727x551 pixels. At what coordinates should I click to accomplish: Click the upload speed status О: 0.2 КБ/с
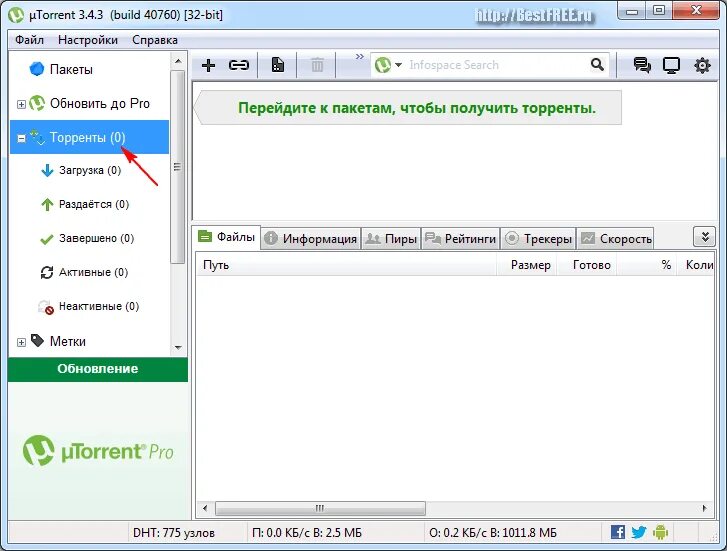(x=492, y=533)
